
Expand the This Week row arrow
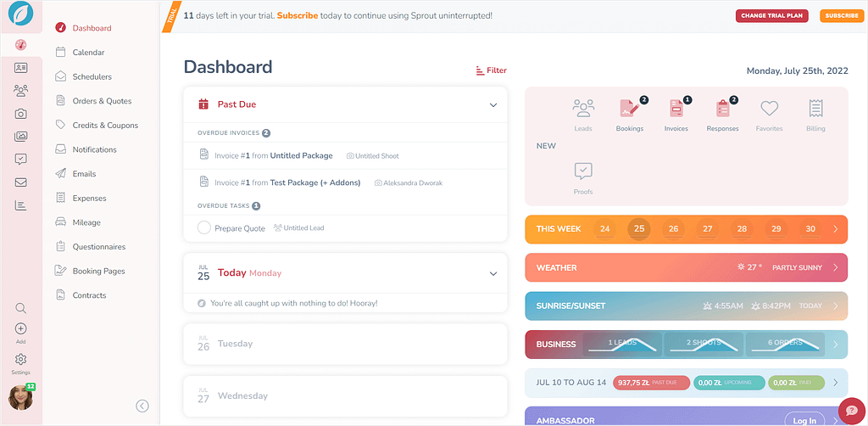835,229
